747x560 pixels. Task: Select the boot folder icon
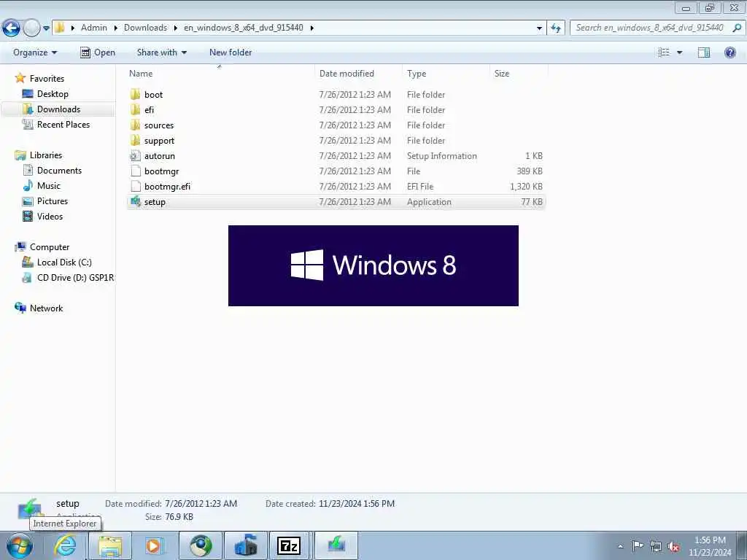coord(135,94)
